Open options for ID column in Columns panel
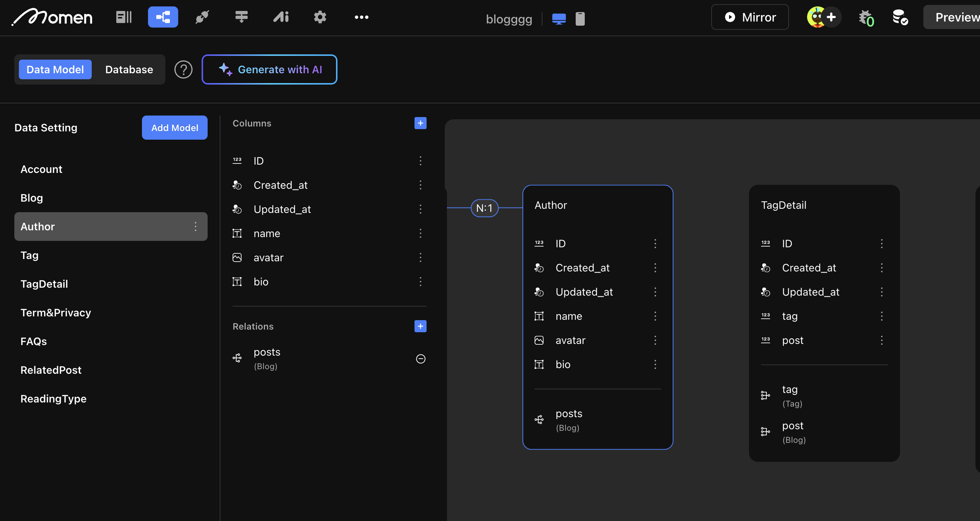Image resolution: width=980 pixels, height=521 pixels. (421, 161)
